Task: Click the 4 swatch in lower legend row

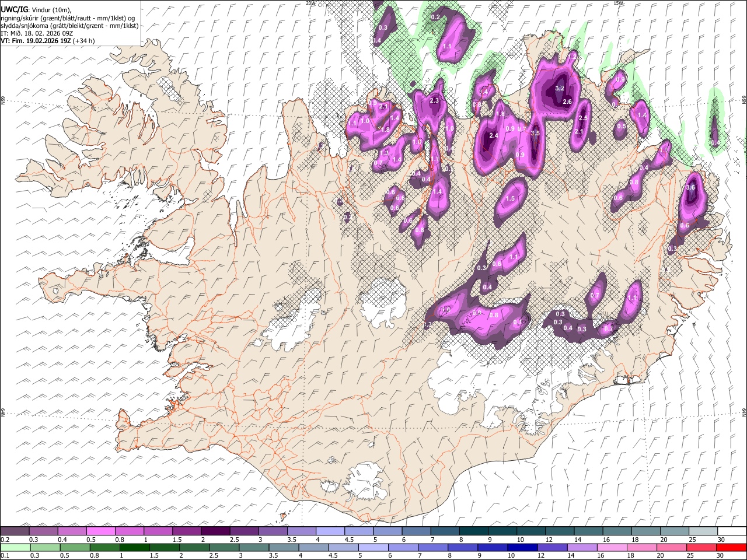Action: click(x=314, y=547)
